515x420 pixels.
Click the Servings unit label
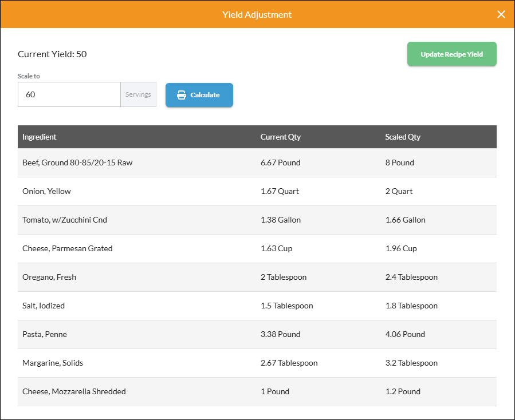click(138, 94)
